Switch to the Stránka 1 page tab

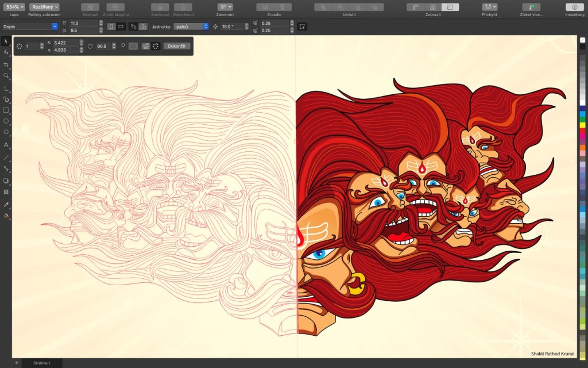(41, 363)
